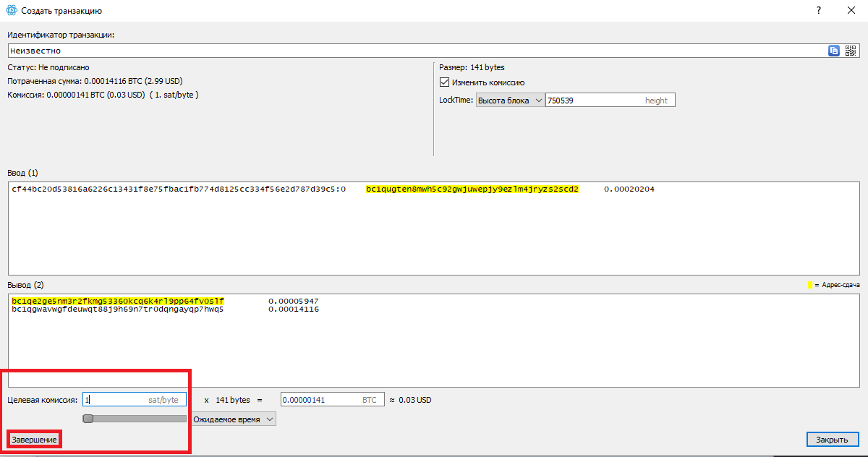This screenshot has height=457, width=868.
Task: Focus the target fee sat/byte input
Action: [116, 399]
